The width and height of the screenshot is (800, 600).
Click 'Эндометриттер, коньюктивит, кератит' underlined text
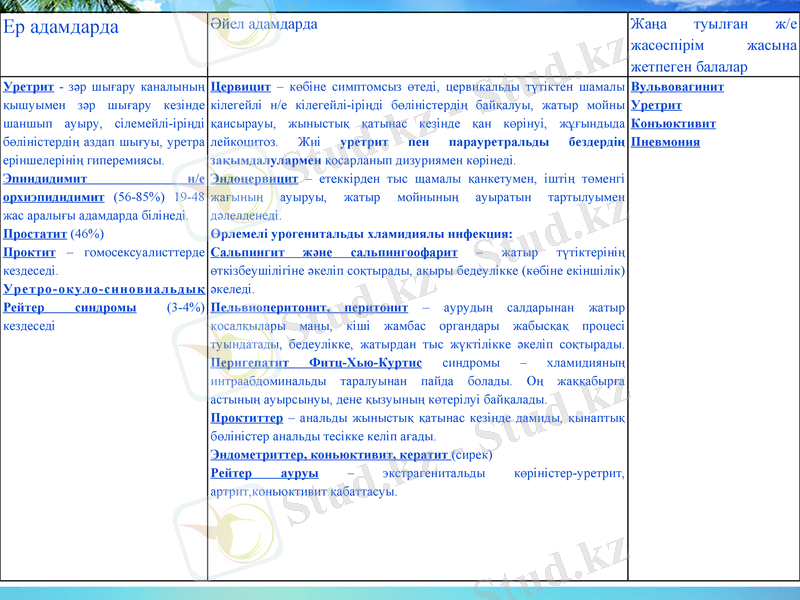(x=330, y=454)
